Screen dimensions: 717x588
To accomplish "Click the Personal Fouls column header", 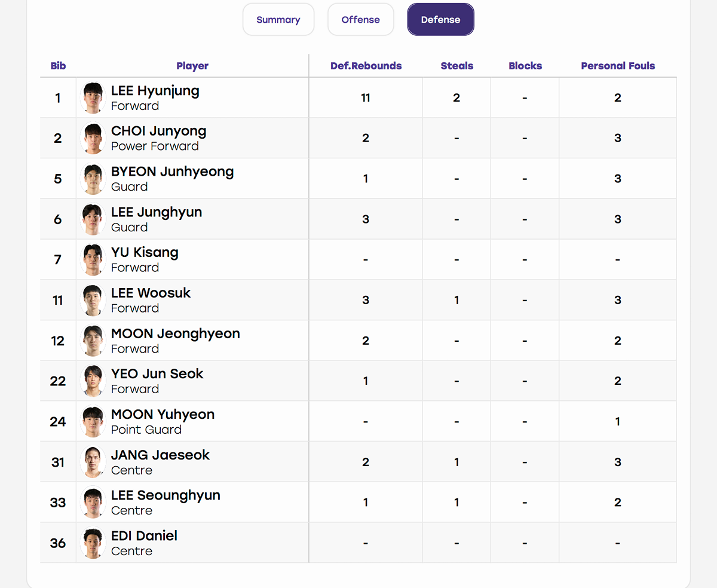I will coord(618,66).
